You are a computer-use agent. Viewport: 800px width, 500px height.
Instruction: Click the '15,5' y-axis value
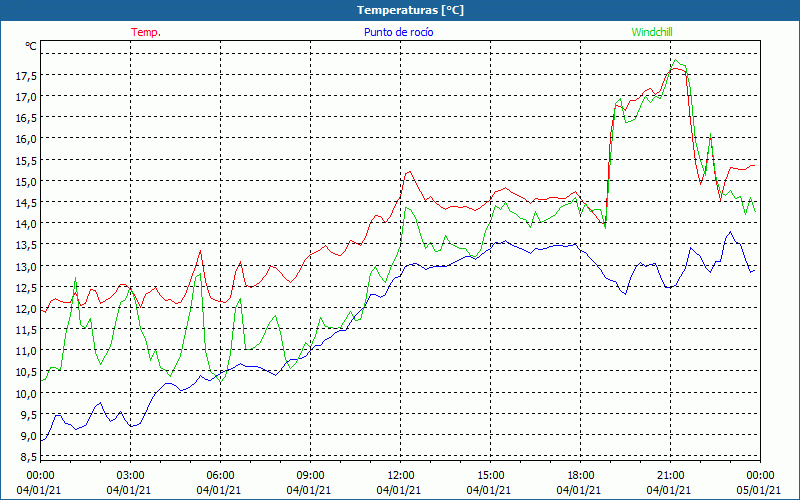(x=27, y=160)
